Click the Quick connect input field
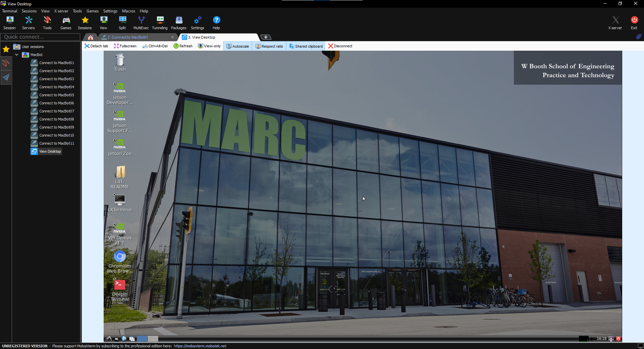Image resolution: width=644 pixels, height=349 pixels. pos(40,37)
